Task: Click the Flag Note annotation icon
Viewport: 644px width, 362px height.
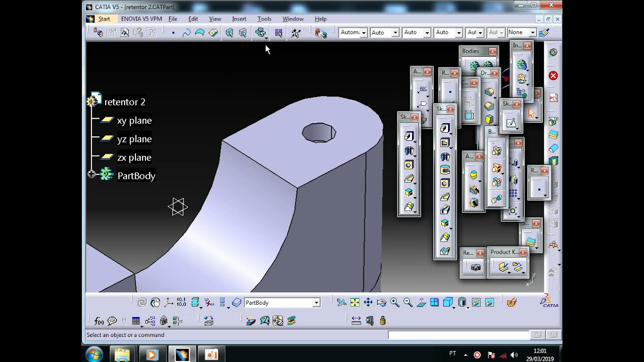Action: click(423, 105)
